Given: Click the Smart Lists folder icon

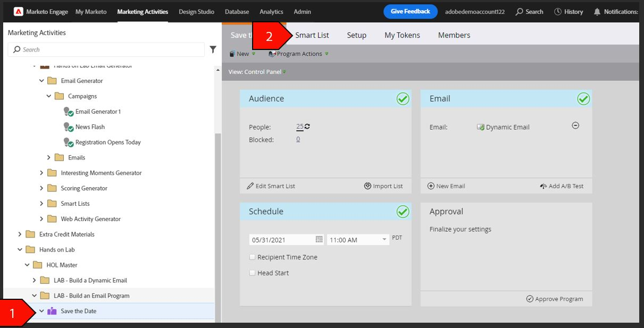Looking at the screenshot, I should (52, 204).
